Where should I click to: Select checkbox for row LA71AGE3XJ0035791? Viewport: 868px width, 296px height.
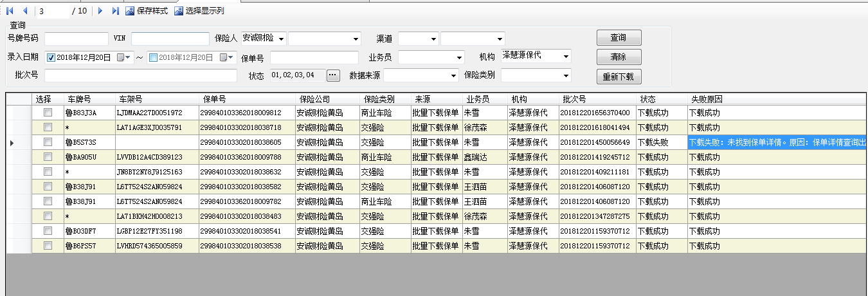point(48,127)
